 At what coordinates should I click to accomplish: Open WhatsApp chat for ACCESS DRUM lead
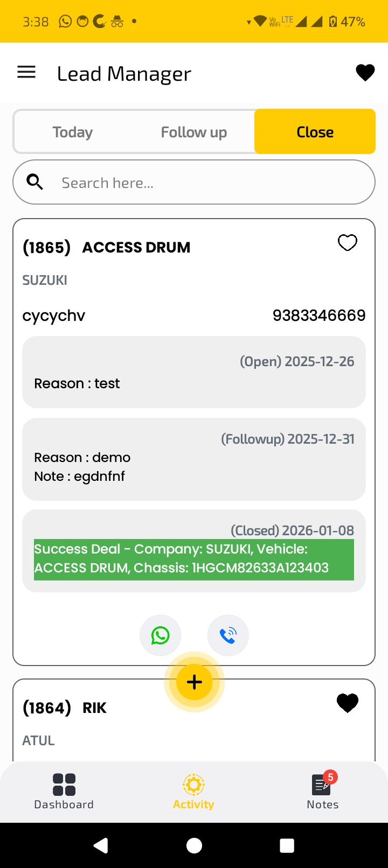161,635
